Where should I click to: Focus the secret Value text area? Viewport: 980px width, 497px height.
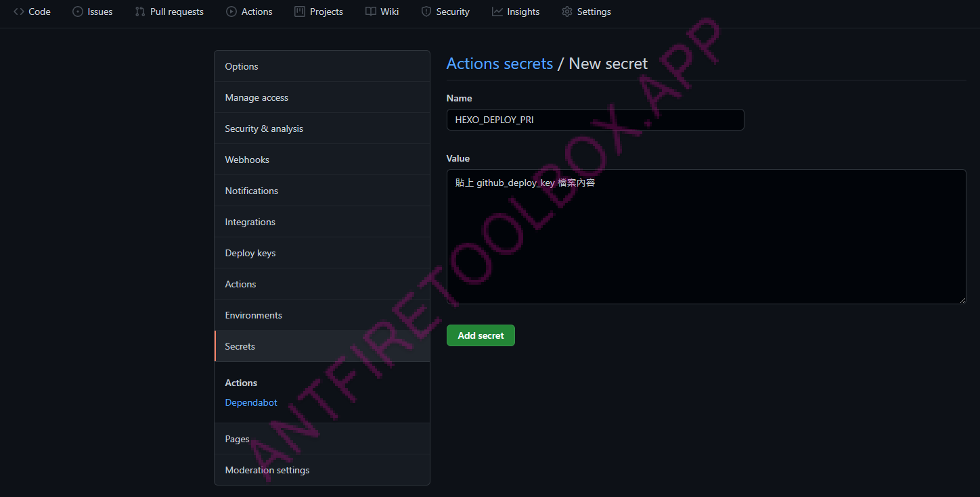(707, 237)
